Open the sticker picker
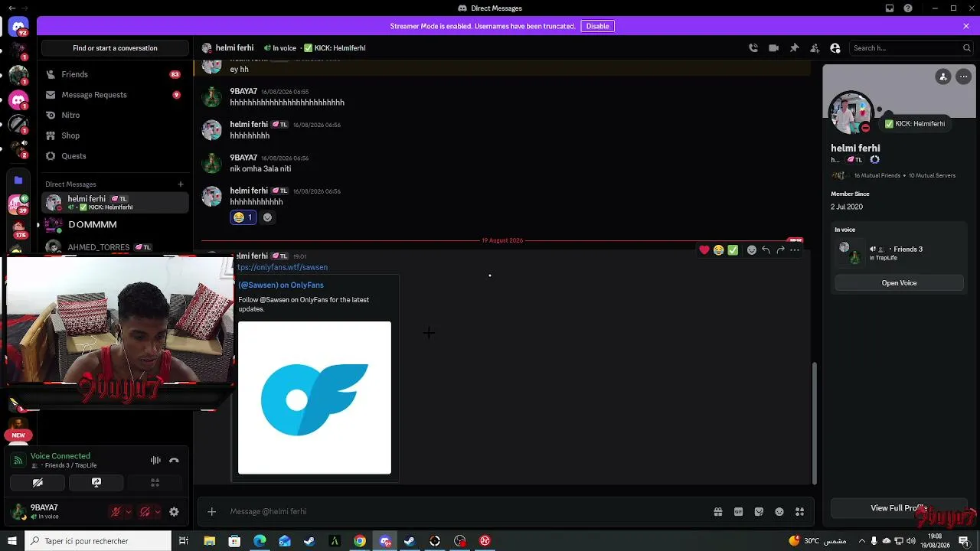Viewport: 980px width, 551px height. 759,512
